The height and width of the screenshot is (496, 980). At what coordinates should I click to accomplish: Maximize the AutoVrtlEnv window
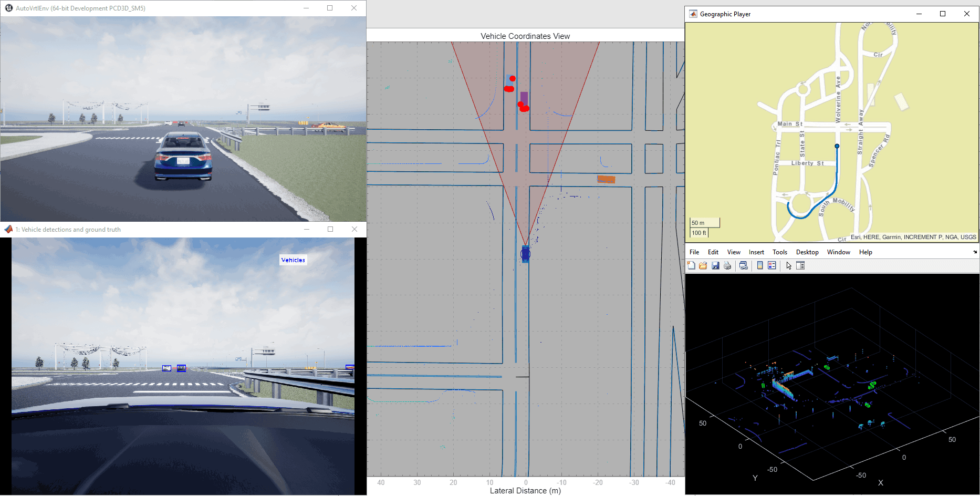[x=330, y=8]
